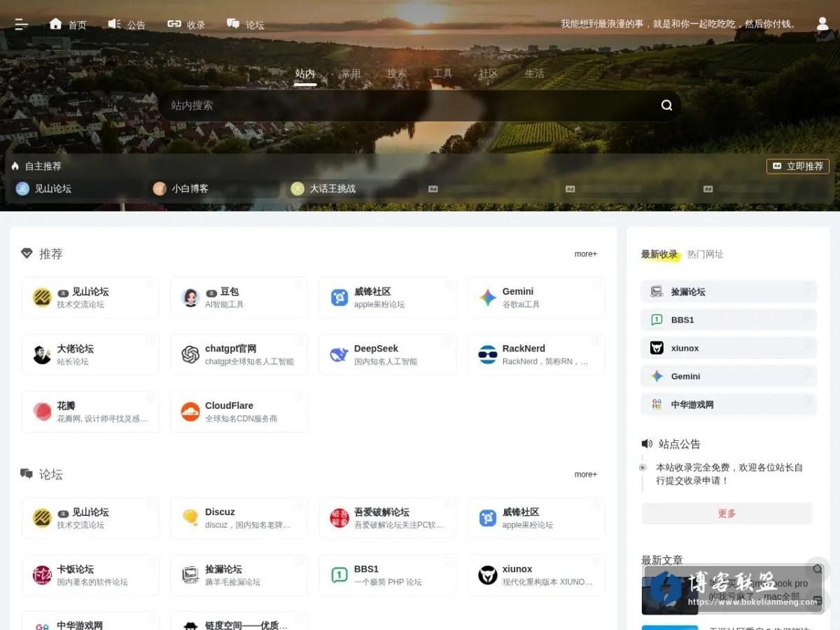Click the 吾爱破解论坛 icon
Image resolution: width=840 pixels, height=630 pixels.
click(x=339, y=518)
